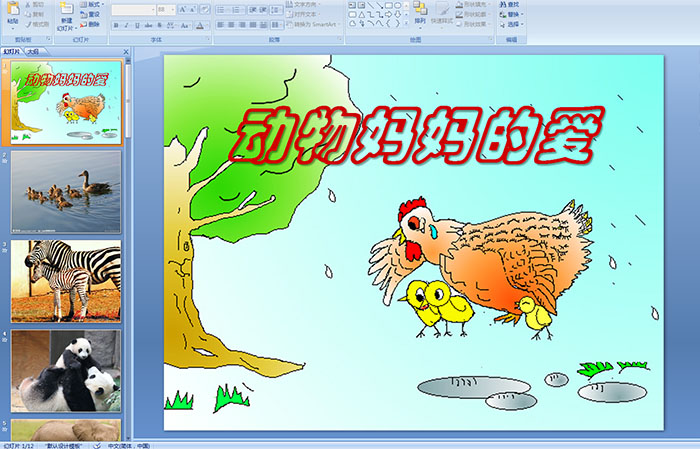
Task: Click the Reset slide (重设) icon
Action: (92, 15)
